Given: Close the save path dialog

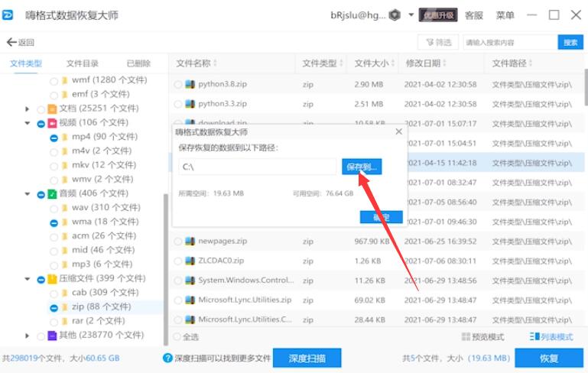Looking at the screenshot, I should (398, 131).
